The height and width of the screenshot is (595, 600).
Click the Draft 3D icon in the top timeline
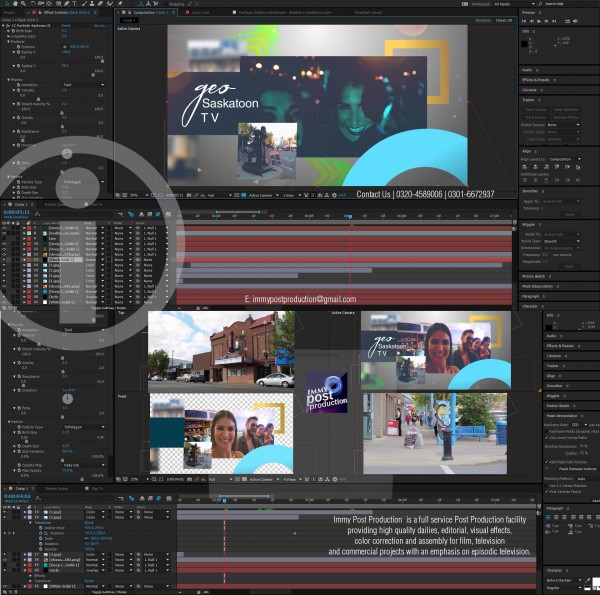(x=131, y=214)
